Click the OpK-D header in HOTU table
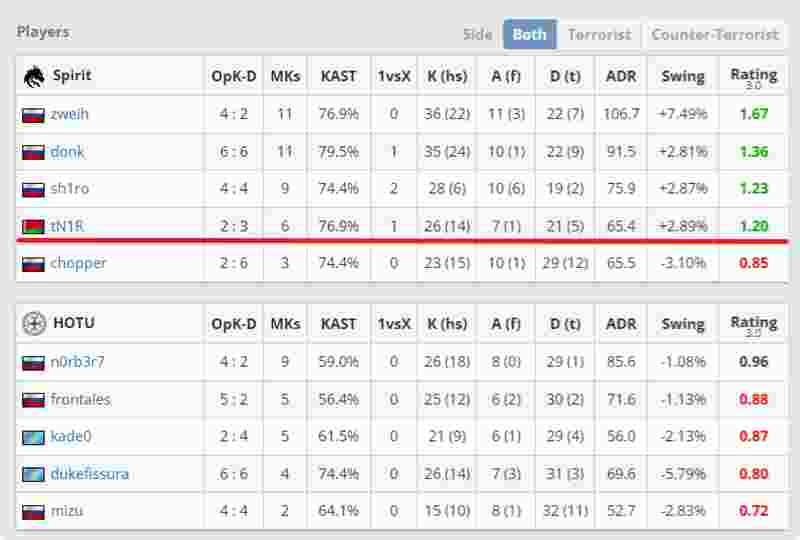Viewport: 800px width, 540px height. pos(234,324)
